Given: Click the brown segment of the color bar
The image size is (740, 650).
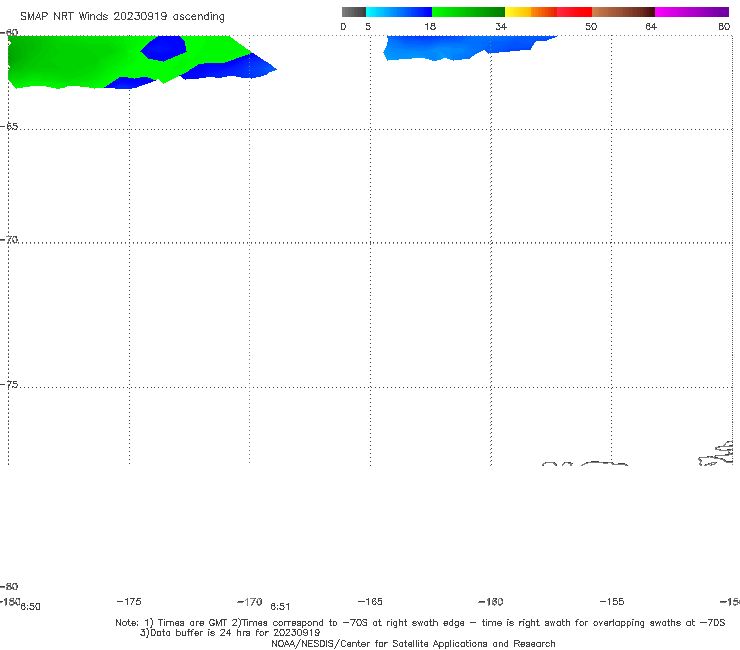Looking at the screenshot, I should 623,12.
